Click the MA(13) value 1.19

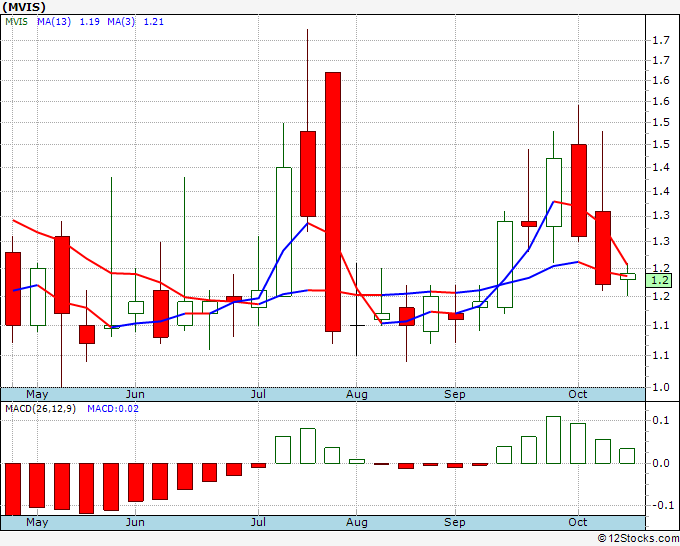click(90, 22)
